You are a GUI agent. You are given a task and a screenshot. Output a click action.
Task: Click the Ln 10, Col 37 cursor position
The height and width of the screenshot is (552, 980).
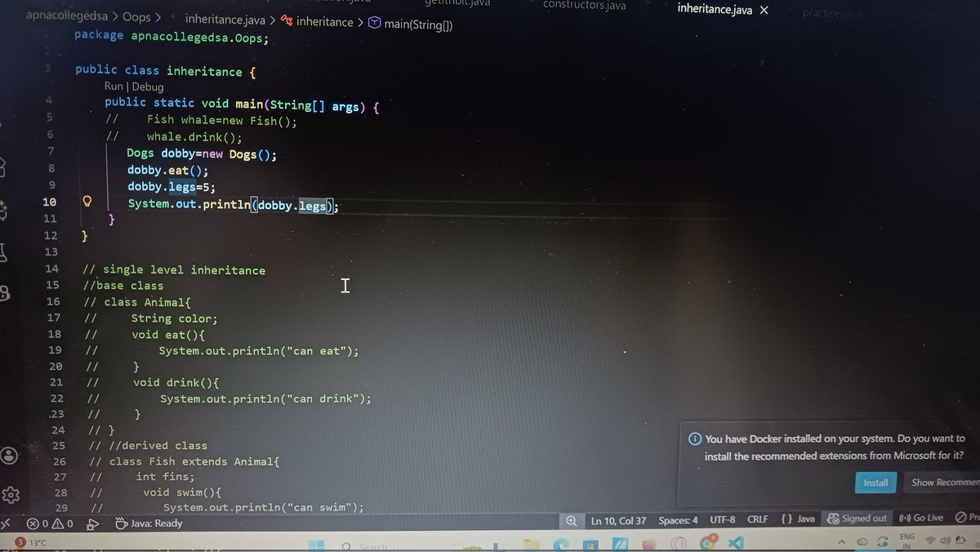[x=618, y=520]
